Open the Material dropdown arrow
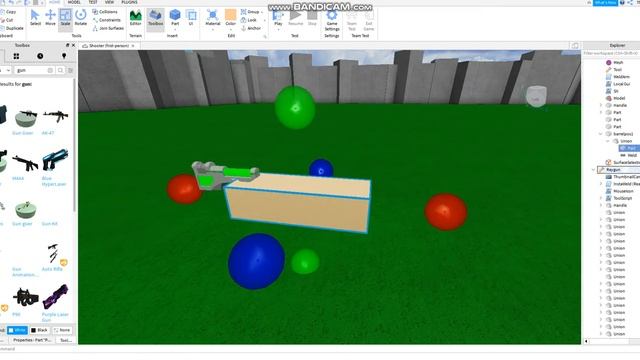 point(213,29)
